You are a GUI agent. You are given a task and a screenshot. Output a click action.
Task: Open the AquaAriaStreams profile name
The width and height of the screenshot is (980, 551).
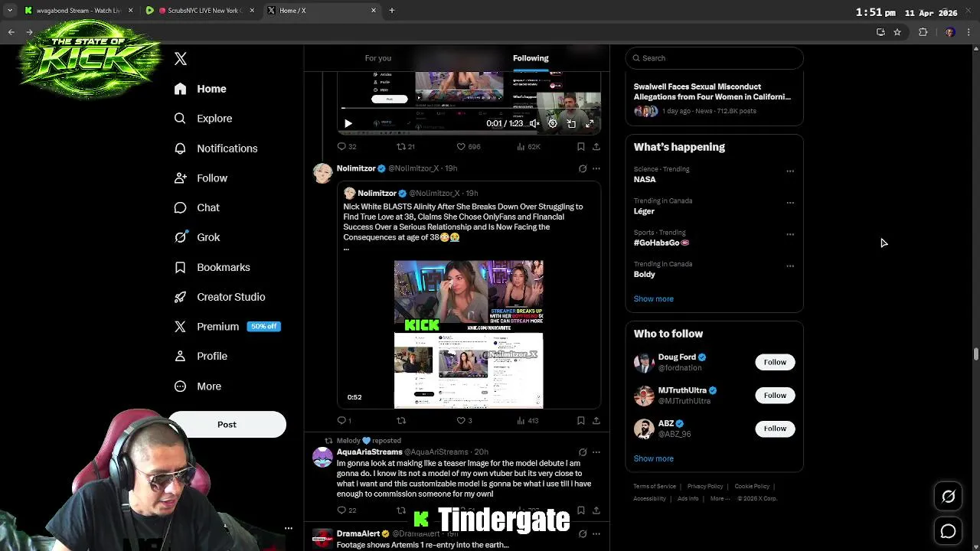coord(369,452)
